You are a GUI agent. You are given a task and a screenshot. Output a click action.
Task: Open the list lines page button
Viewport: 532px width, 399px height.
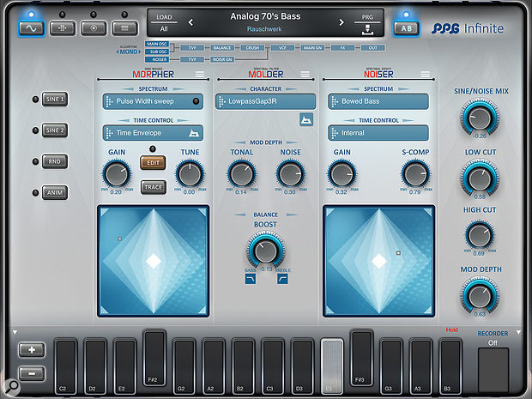[125, 28]
